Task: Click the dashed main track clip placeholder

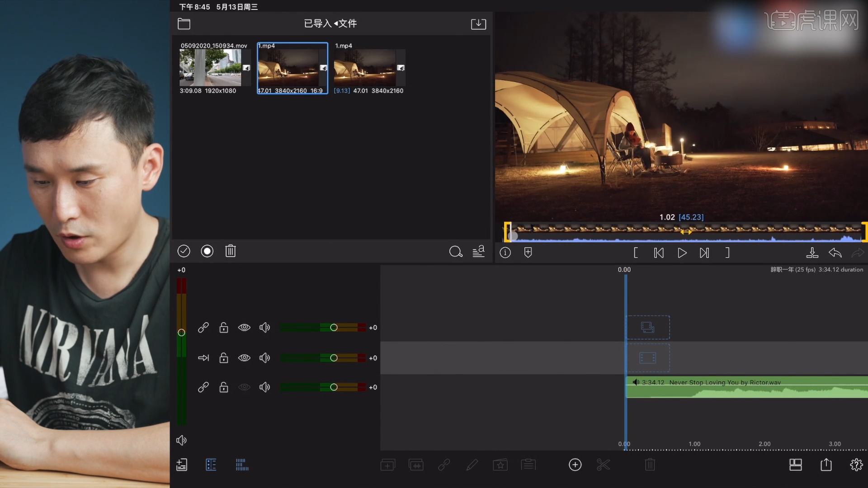Action: [648, 358]
